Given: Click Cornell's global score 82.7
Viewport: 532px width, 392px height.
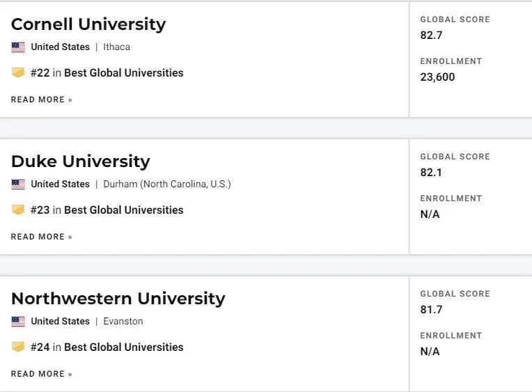Looking at the screenshot, I should coord(431,36).
